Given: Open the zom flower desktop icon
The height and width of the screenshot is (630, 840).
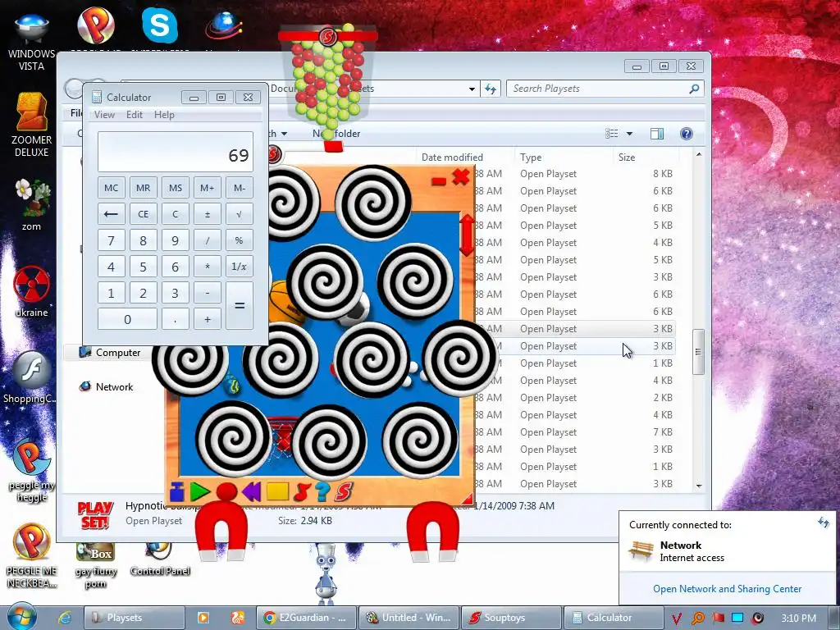Looking at the screenshot, I should tap(32, 204).
